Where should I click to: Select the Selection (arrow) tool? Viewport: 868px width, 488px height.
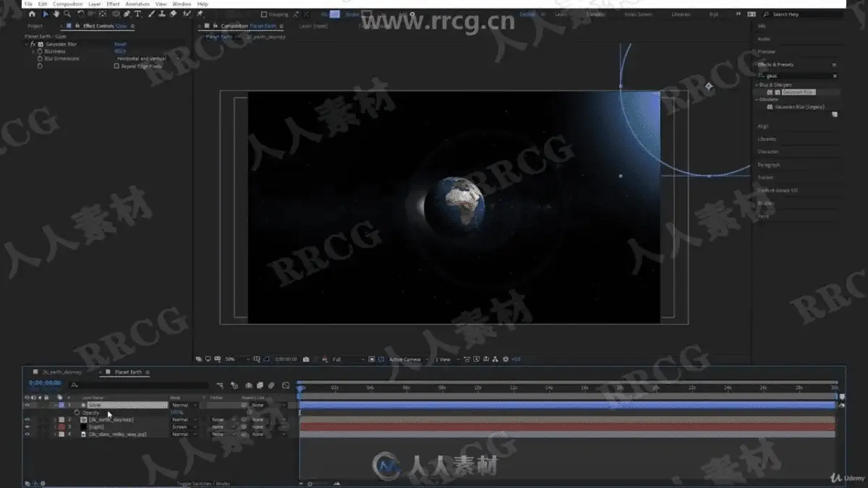click(46, 14)
